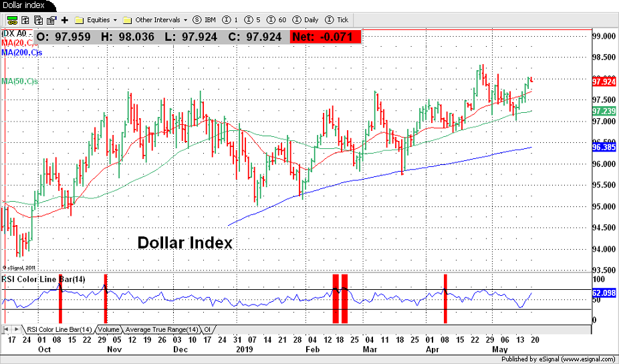
Task: Click the MA(200,C) study label
Action: point(21,53)
